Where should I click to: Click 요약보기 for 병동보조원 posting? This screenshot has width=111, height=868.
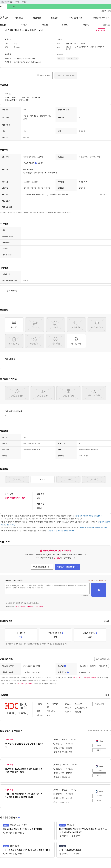click(99, 771)
